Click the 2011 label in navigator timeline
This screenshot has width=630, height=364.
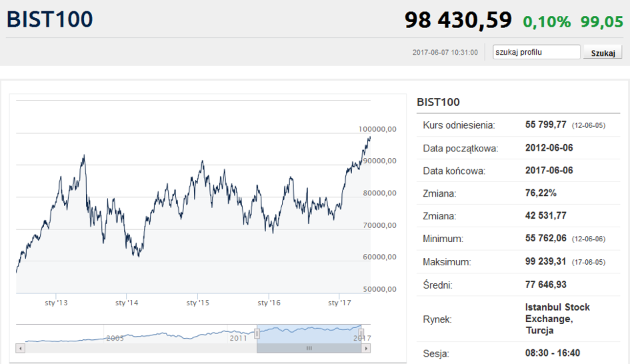[x=238, y=338]
